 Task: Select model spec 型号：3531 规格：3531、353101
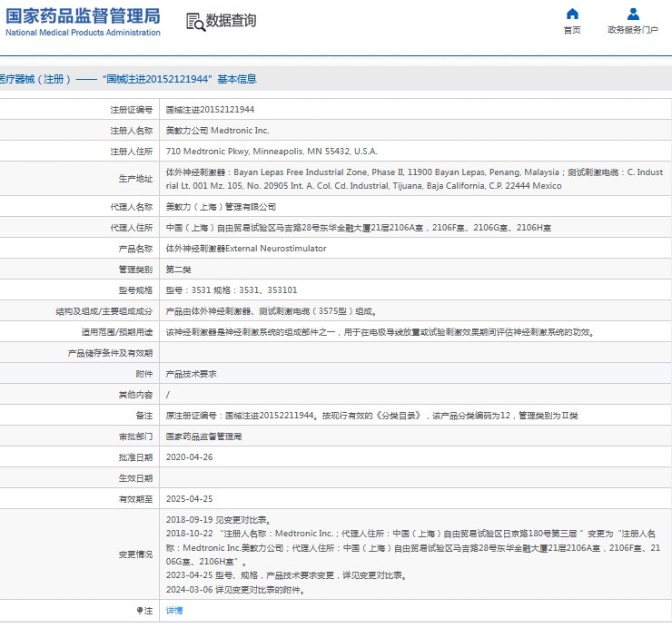232,290
